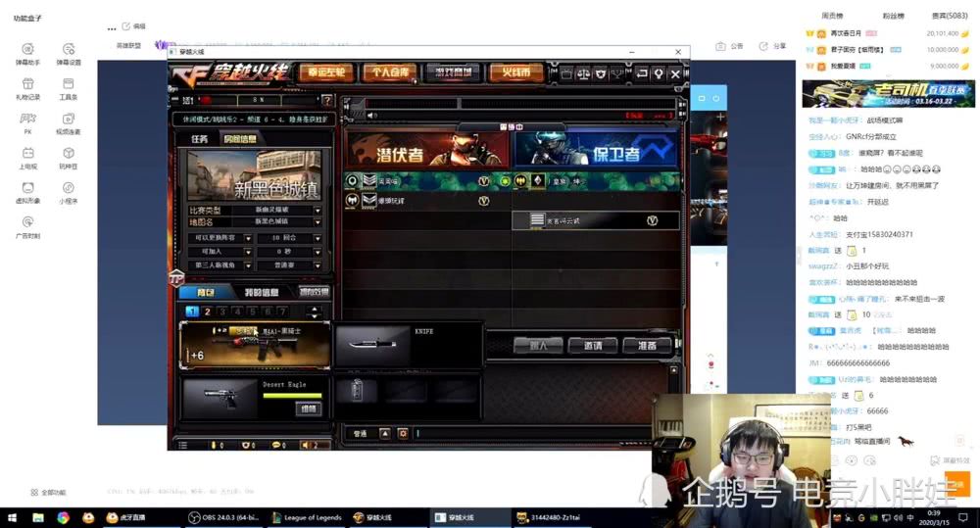980x528 pixels.
Task: Select the 背包 backpack tab
Action: [x=205, y=293]
